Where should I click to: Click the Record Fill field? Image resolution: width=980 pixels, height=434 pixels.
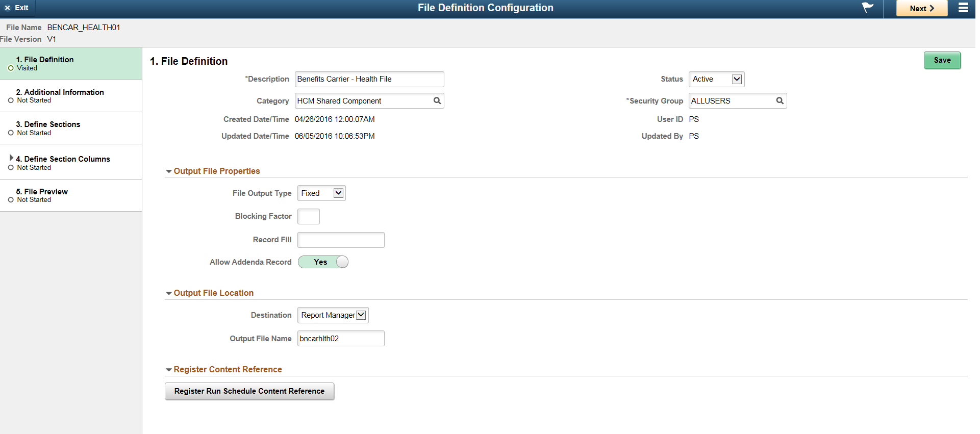pos(341,240)
